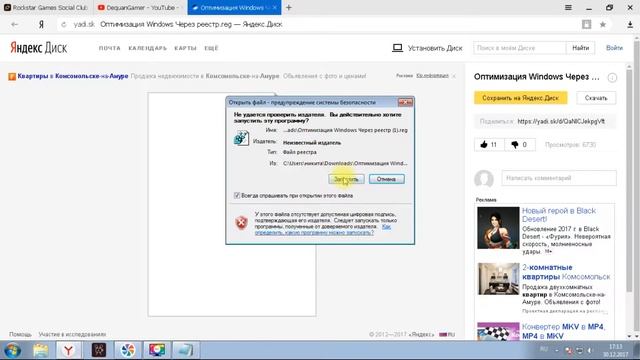Expand the ЕЩЁ menu
Image resolution: width=640 pixels, height=360 pixels.
coord(211,48)
